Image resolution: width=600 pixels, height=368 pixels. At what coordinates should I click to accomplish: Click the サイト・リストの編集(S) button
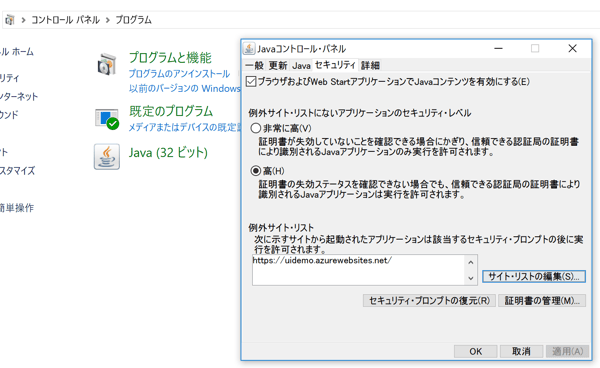click(x=534, y=277)
